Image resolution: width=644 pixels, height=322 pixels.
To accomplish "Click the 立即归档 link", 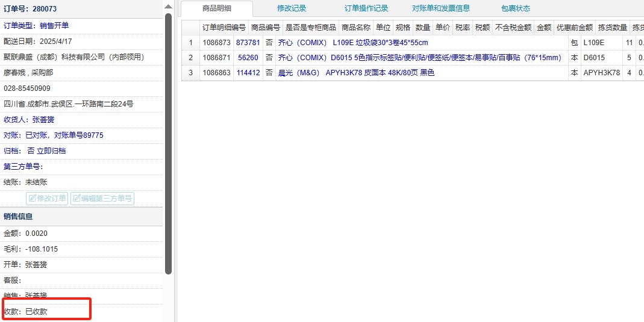I will 51,151.
